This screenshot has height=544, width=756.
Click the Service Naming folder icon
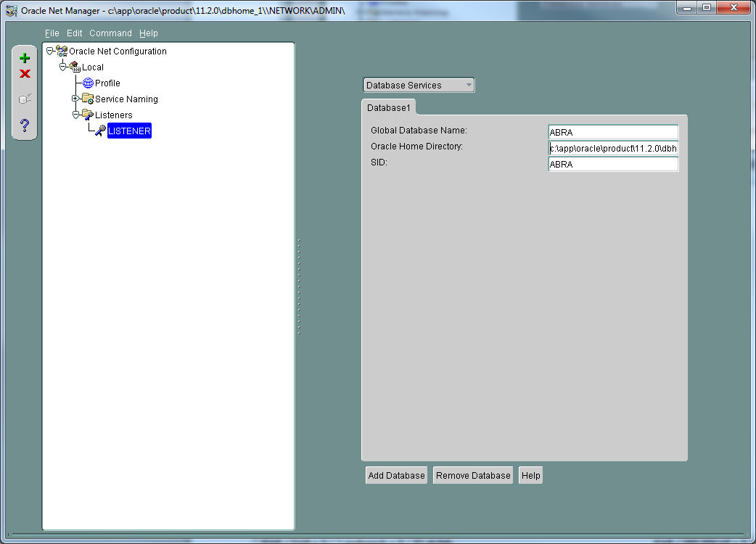pos(88,99)
